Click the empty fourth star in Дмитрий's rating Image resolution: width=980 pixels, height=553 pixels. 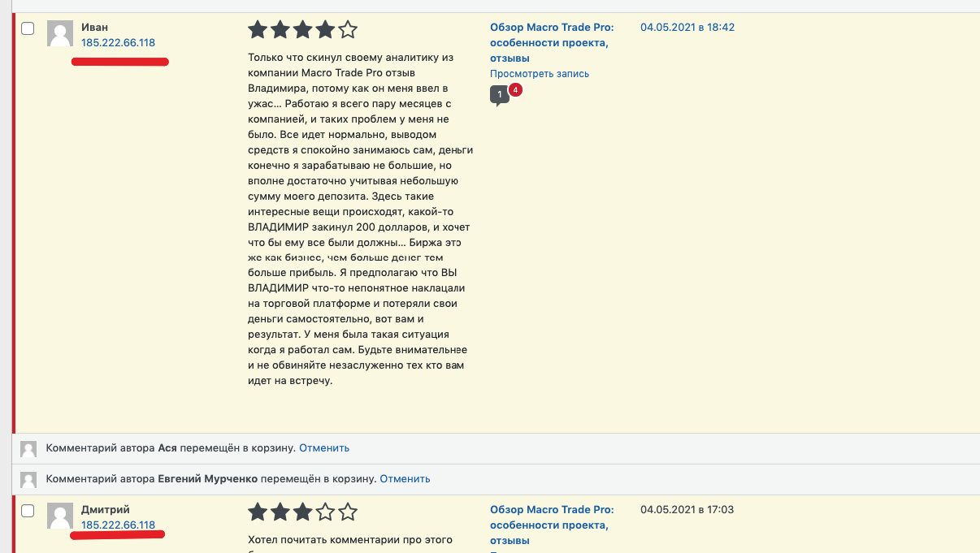click(x=325, y=512)
